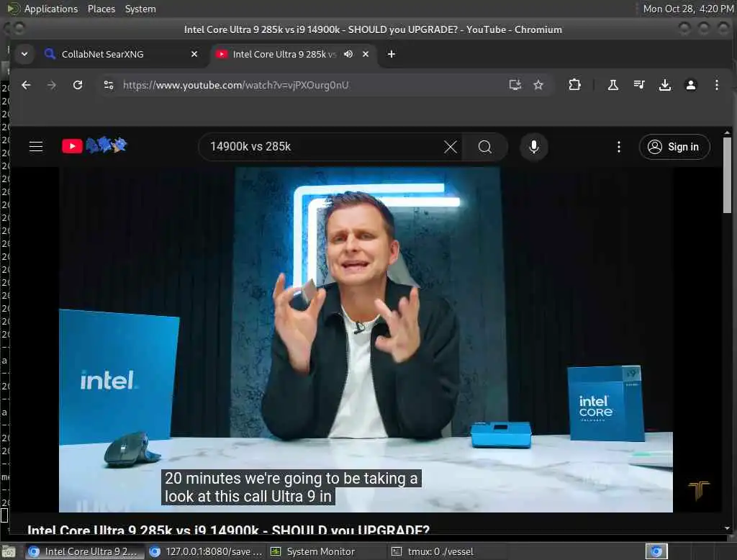Expand the tab search dropdown
Viewport: 737px width, 560px height.
24,54
